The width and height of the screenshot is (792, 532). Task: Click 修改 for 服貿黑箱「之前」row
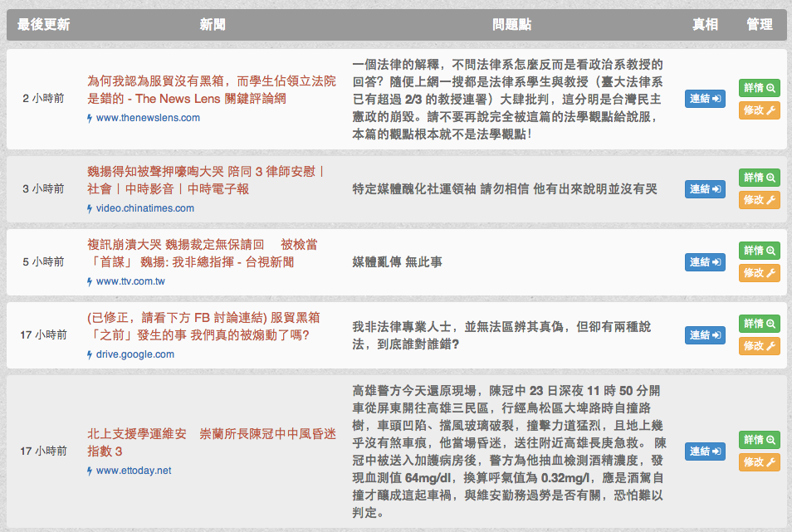tap(759, 346)
